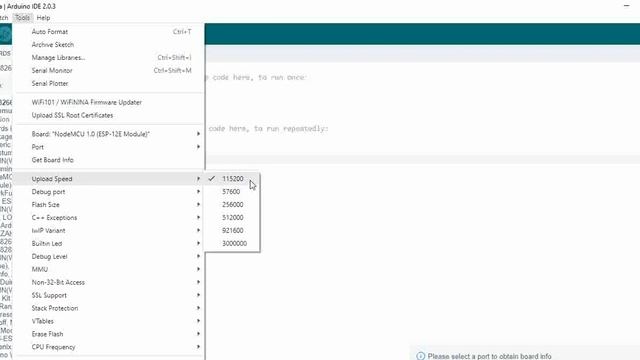Expand the Debug Level submenu

tap(108, 256)
